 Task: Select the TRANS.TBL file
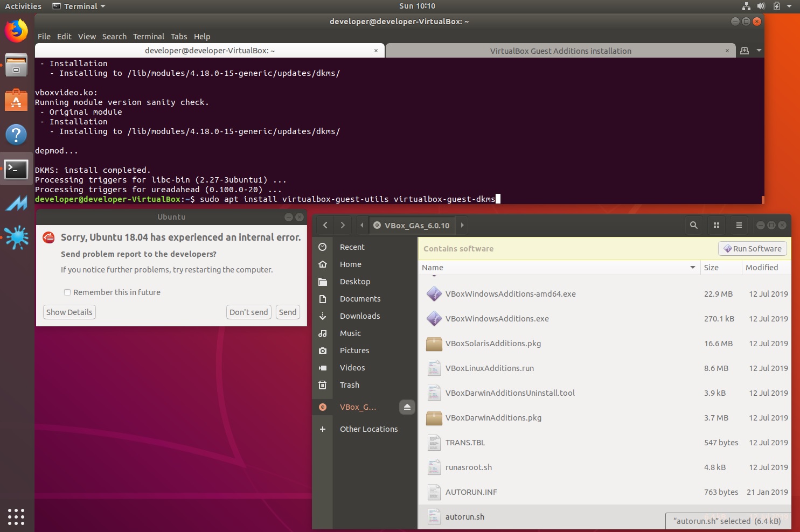[604, 443]
